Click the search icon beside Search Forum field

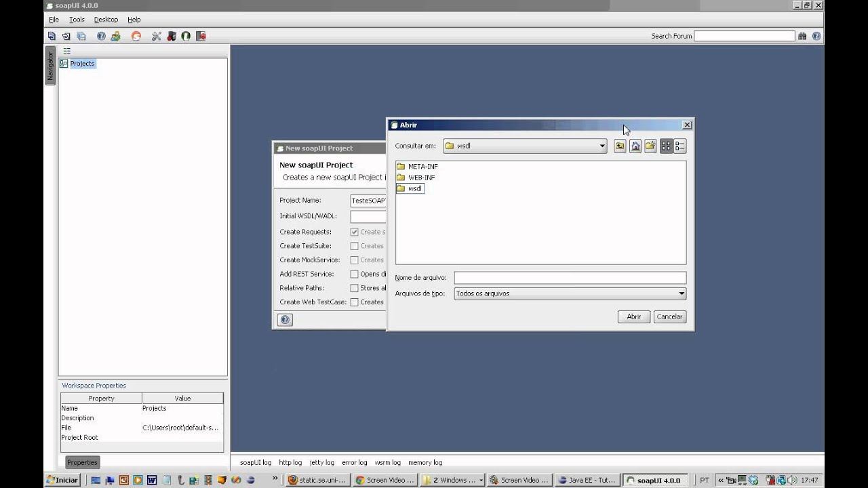pos(802,36)
